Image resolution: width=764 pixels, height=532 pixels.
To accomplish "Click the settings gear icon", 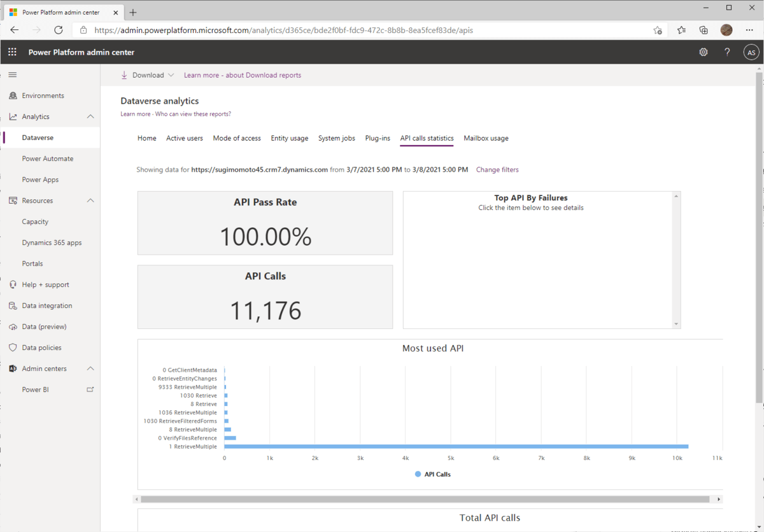I will coord(703,52).
